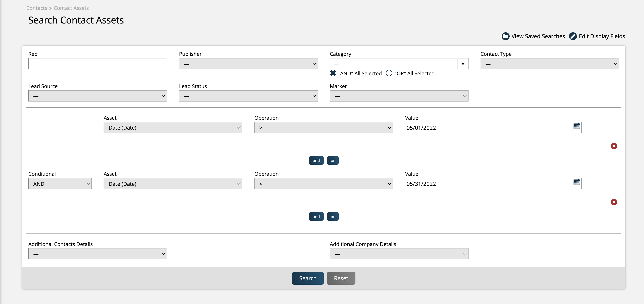The height and width of the screenshot is (304, 644).
Task: Click the Category field's black dropdown arrow
Action: coord(463,64)
